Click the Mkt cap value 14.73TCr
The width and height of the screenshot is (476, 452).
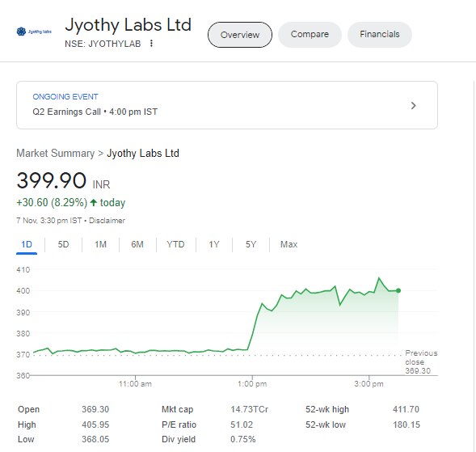249,409
